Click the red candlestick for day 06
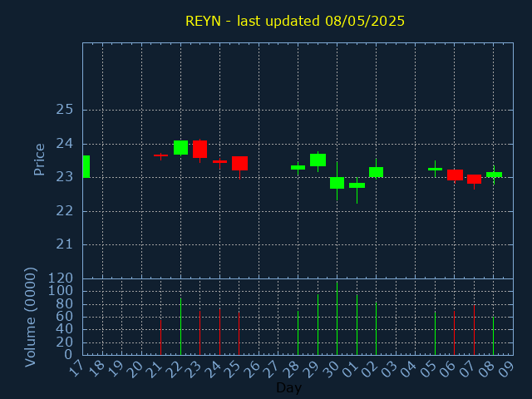The image size is (532, 399). point(455,175)
